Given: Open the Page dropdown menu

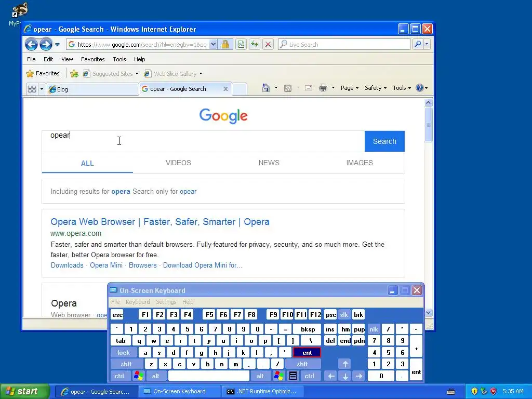Looking at the screenshot, I should [350, 88].
